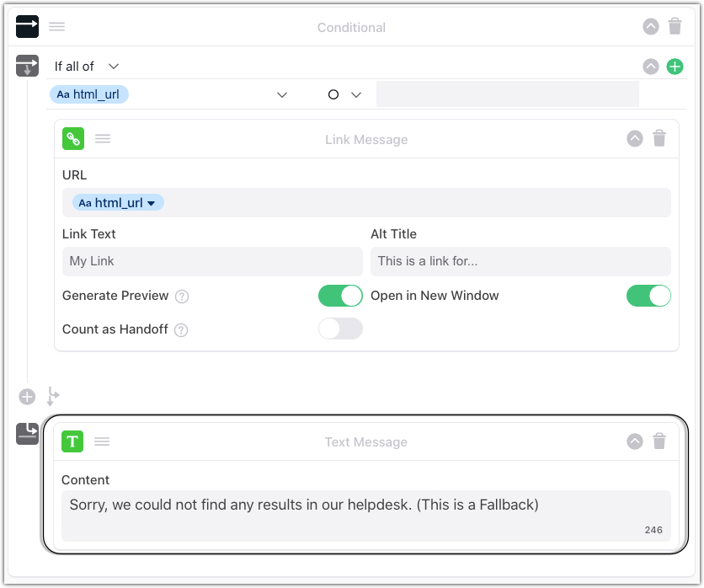The image size is (704, 588).
Task: Delete the Text Message card
Action: [659, 441]
